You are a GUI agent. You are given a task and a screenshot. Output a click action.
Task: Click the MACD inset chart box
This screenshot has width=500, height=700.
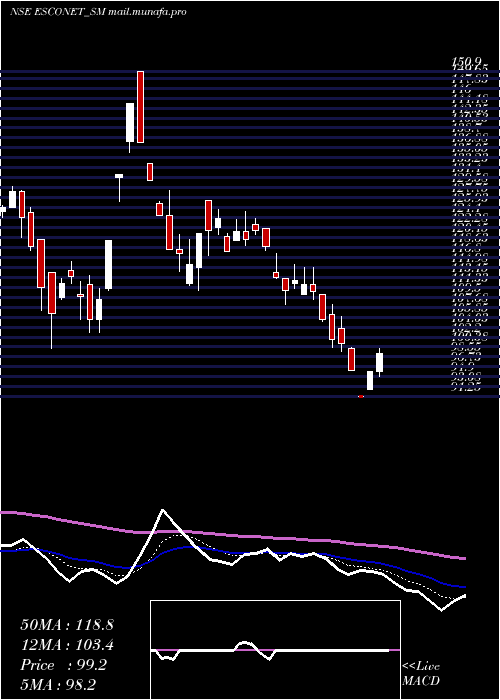(275, 650)
